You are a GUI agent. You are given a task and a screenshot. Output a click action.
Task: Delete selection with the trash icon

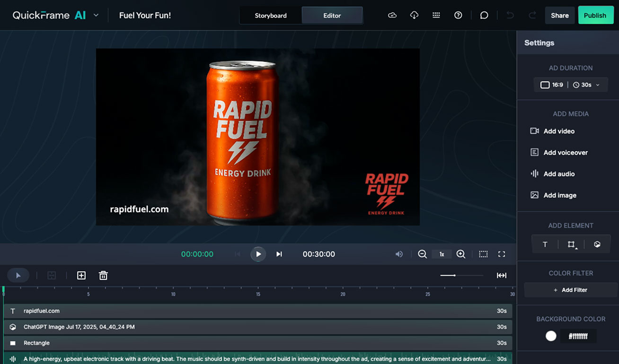pyautogui.click(x=103, y=276)
